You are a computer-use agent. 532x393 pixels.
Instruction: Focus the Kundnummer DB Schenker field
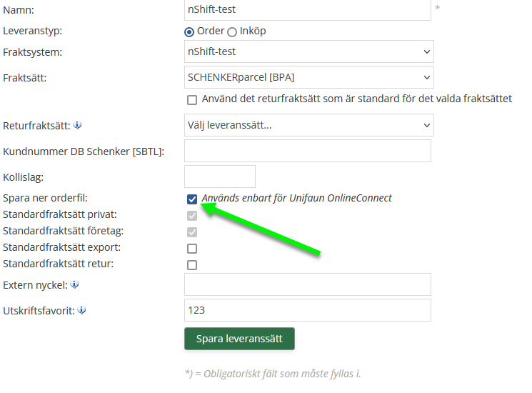[x=307, y=151]
